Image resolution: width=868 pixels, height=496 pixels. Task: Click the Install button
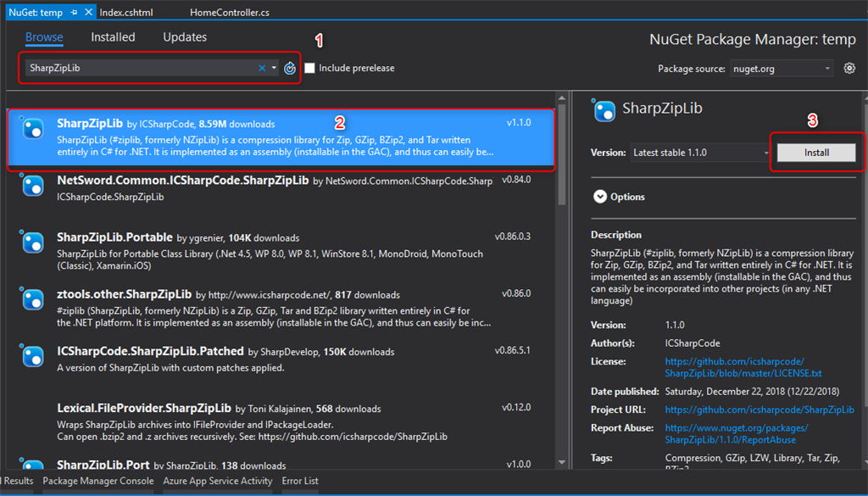(x=816, y=153)
